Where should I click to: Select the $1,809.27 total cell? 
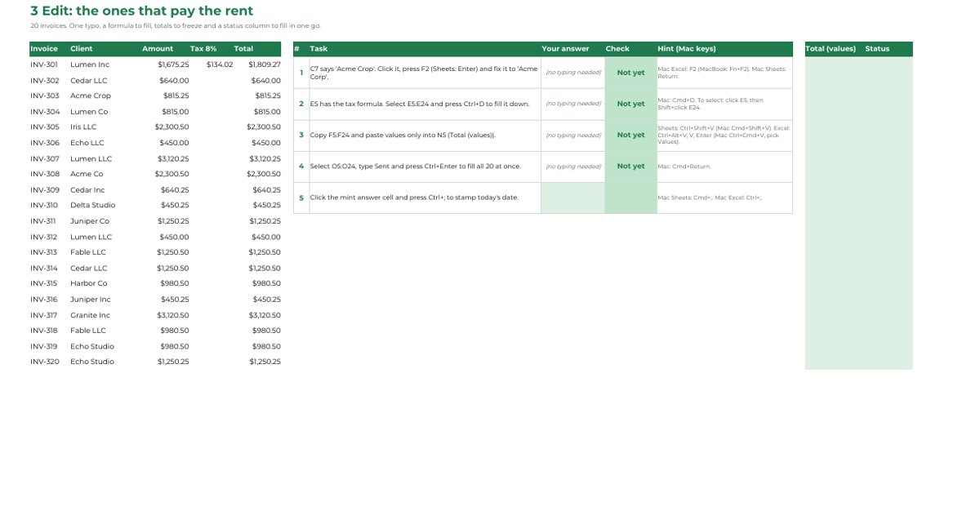(258, 64)
